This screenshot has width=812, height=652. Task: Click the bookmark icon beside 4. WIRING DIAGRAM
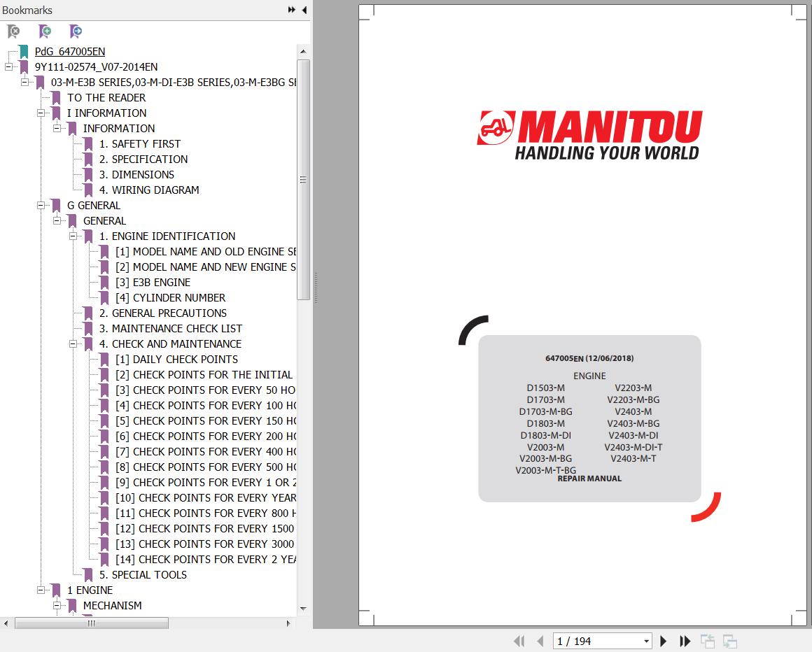pos(88,190)
